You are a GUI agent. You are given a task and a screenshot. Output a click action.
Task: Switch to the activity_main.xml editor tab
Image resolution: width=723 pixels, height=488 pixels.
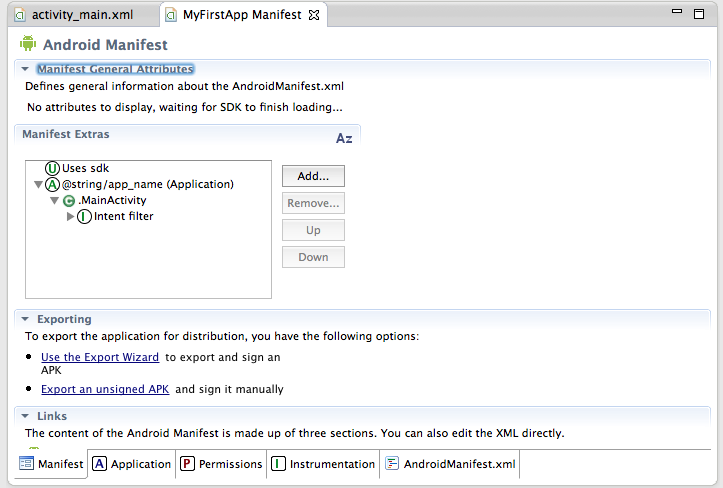point(83,15)
